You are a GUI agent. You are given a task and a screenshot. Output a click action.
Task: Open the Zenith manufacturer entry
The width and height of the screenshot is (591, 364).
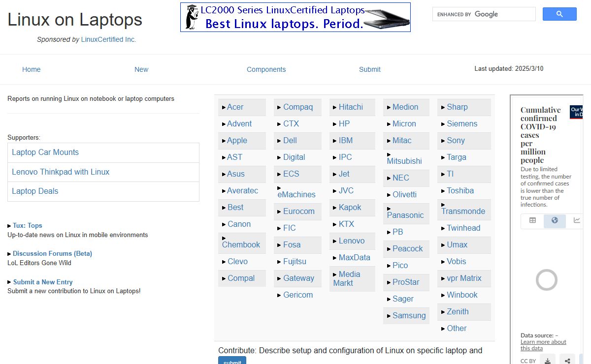458,312
